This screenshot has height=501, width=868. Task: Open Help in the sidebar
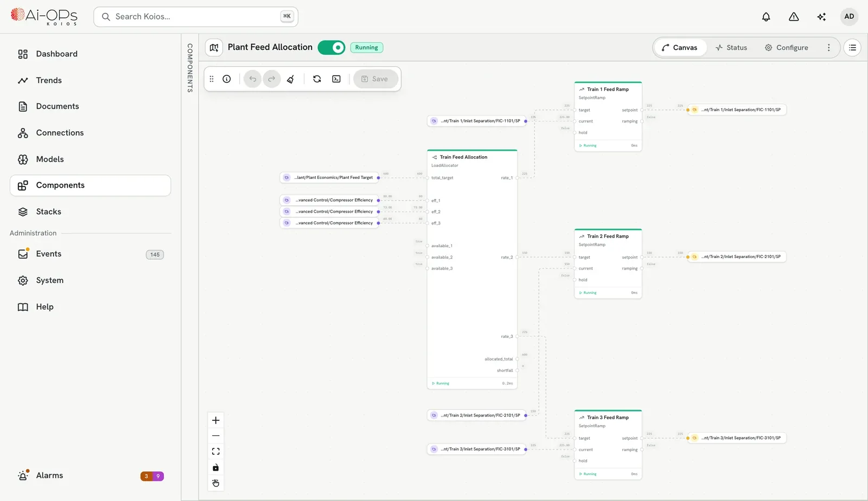pyautogui.click(x=90, y=307)
